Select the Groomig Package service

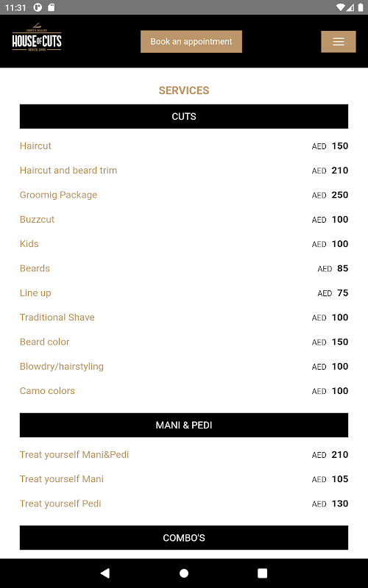click(58, 195)
